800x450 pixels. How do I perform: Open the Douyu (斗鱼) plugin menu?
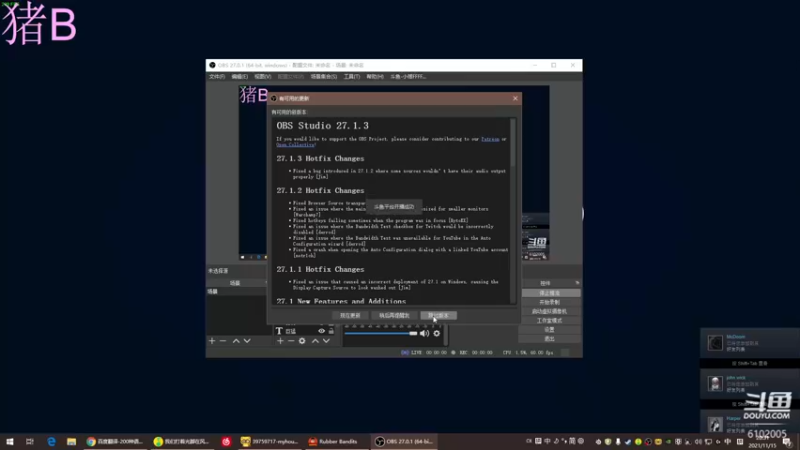[x=408, y=77]
